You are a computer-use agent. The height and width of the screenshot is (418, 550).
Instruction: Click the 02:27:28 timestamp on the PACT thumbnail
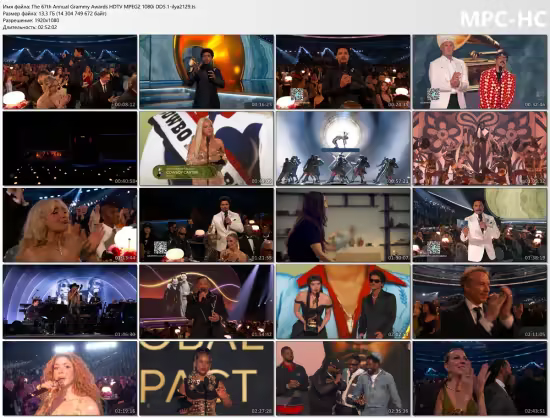click(x=262, y=411)
